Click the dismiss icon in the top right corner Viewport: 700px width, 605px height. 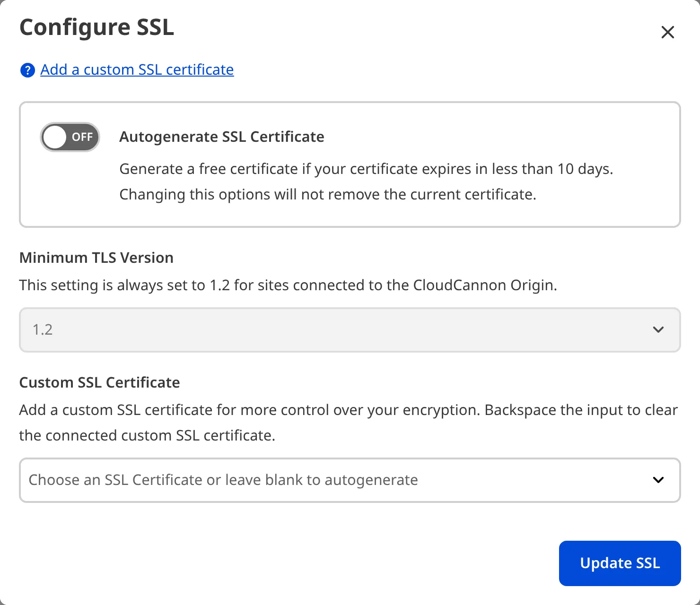[x=667, y=32]
